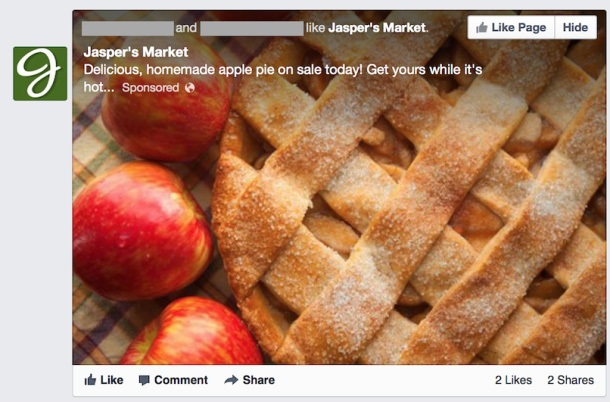Click the Sponsored label
The width and height of the screenshot is (610, 402).
pyautogui.click(x=150, y=88)
